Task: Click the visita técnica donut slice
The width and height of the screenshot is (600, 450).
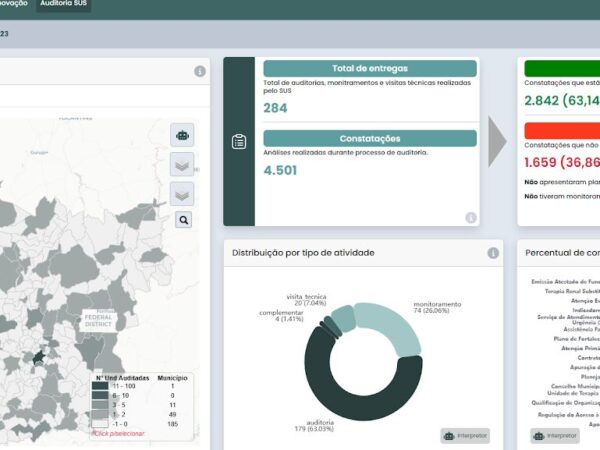Action: [x=342, y=318]
